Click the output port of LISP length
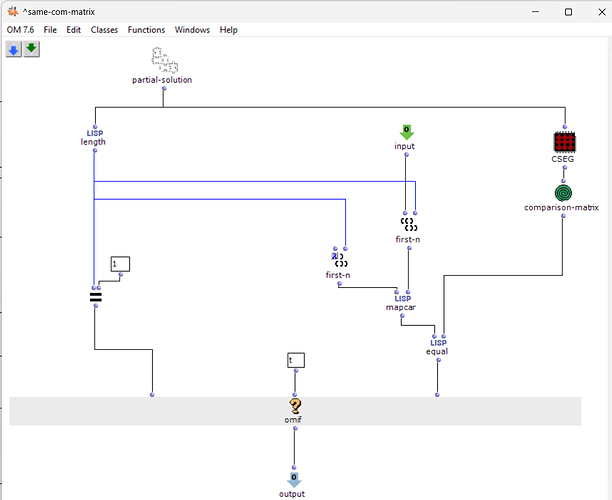The image size is (612, 500). pos(95,150)
